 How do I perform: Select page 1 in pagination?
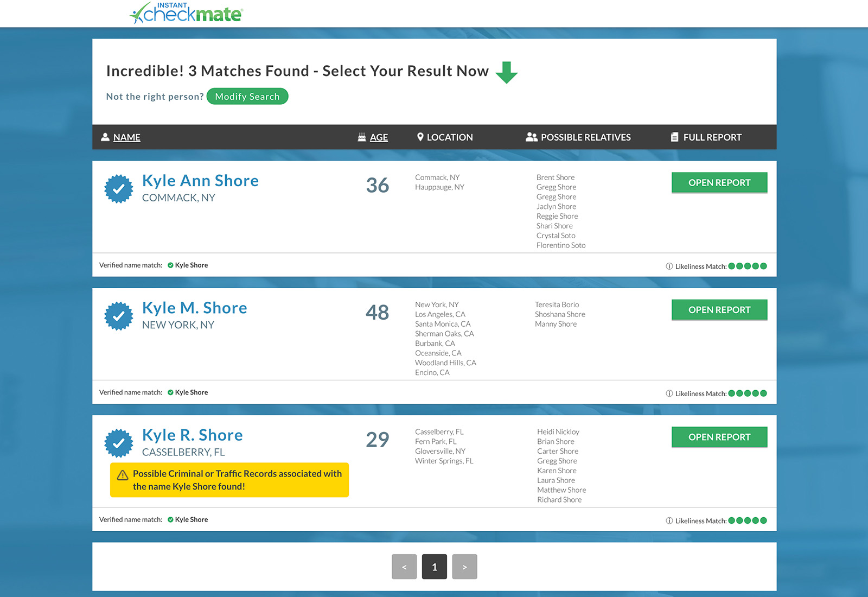click(435, 567)
